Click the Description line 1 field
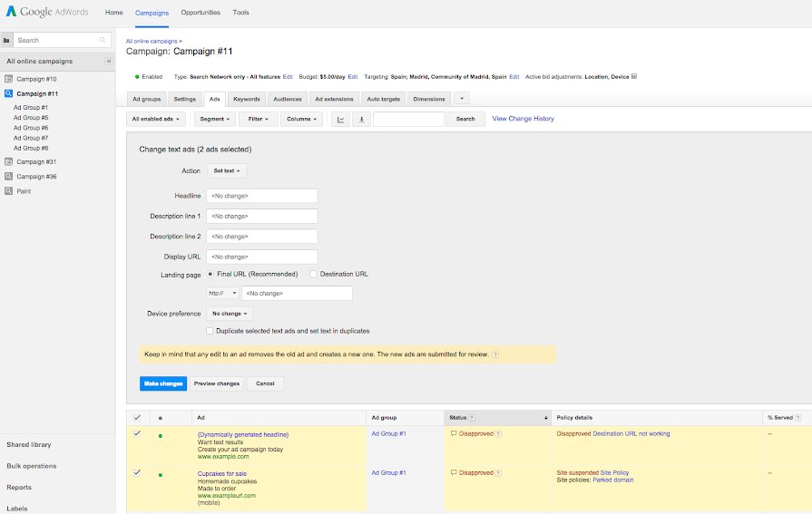Image resolution: width=812 pixels, height=514 pixels. pyautogui.click(x=262, y=216)
